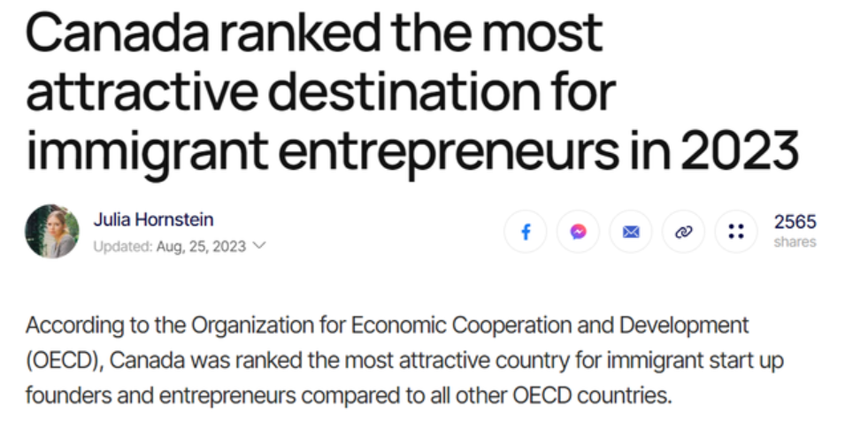Expand the updated date chevron
The height and width of the screenshot is (429, 868).
point(259,245)
